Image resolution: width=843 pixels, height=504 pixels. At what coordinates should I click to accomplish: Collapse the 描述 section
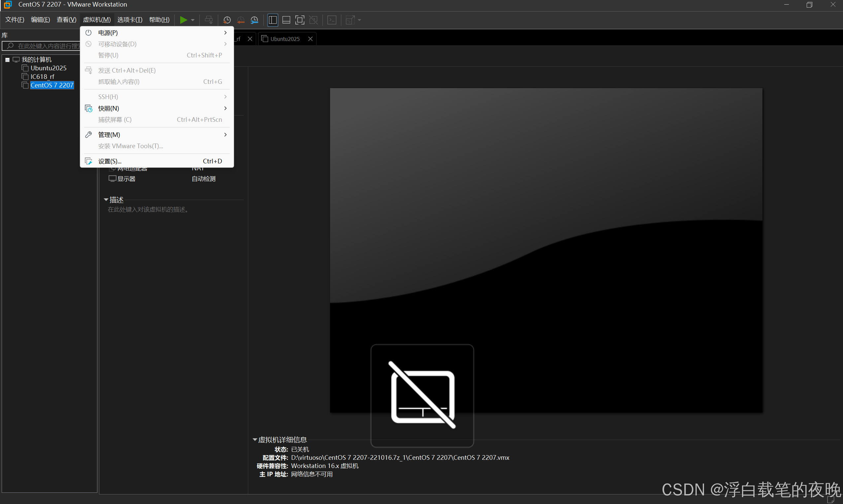pyautogui.click(x=106, y=200)
